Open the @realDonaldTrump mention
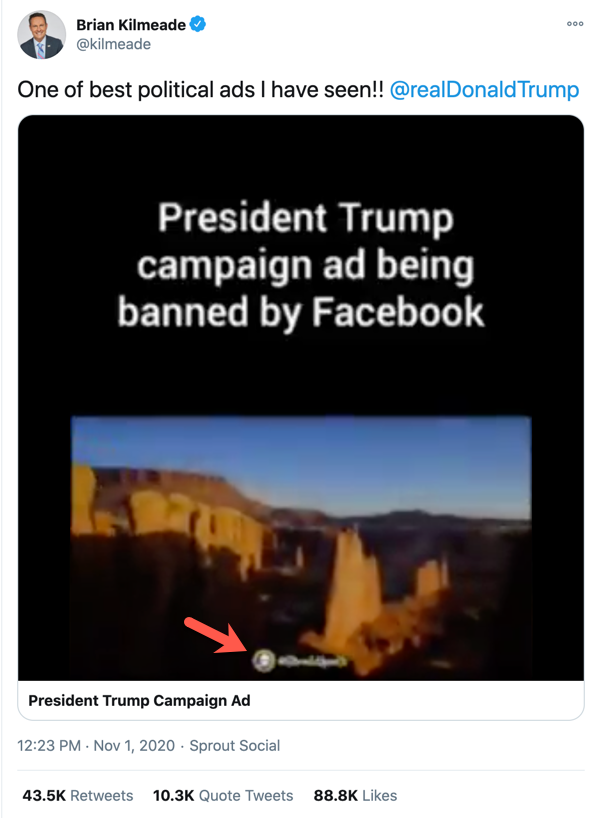The width and height of the screenshot is (597, 818). [x=484, y=89]
